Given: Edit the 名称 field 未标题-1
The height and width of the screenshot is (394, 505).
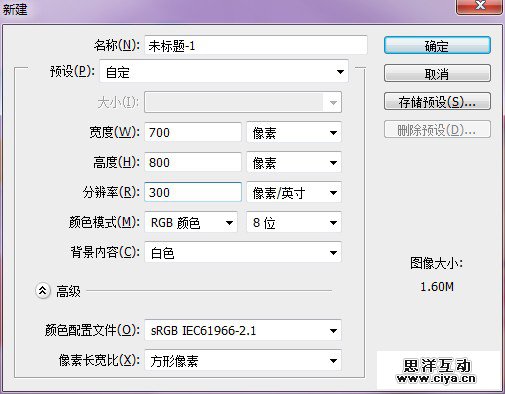Looking at the screenshot, I should (x=256, y=45).
